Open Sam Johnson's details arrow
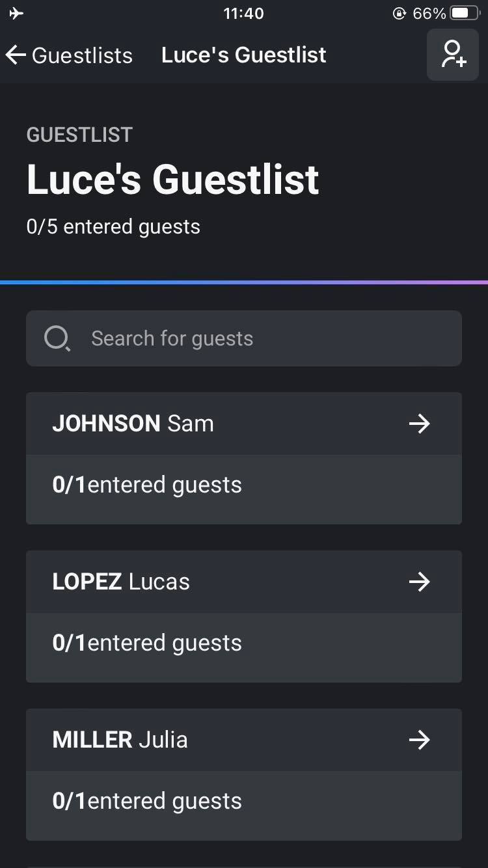This screenshot has height=868, width=488. pyautogui.click(x=420, y=424)
